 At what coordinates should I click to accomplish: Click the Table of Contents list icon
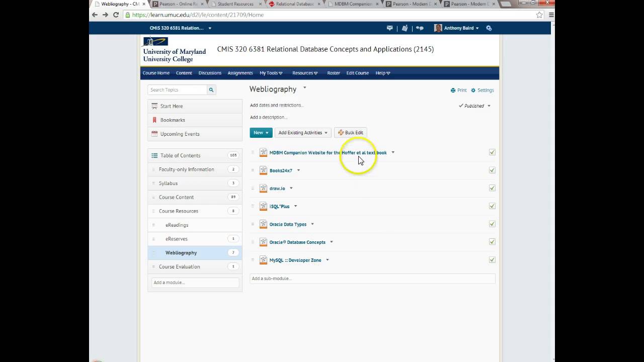point(154,155)
